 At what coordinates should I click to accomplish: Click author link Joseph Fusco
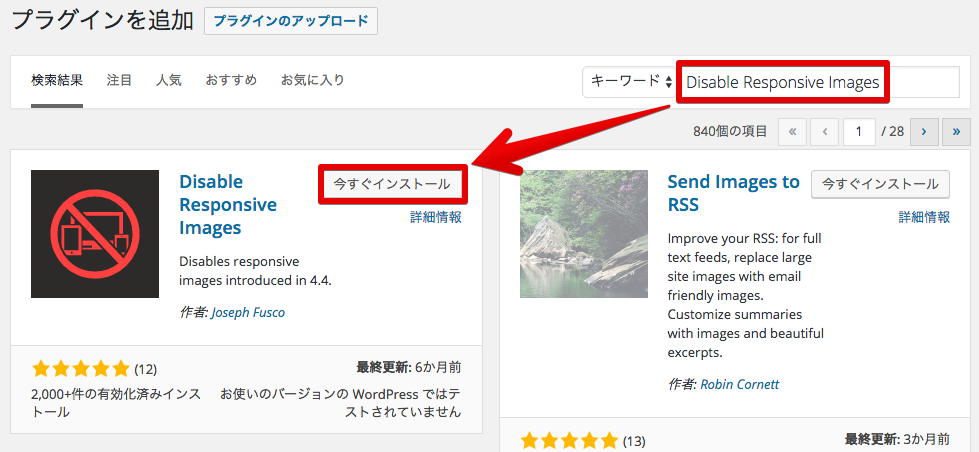pos(248,312)
